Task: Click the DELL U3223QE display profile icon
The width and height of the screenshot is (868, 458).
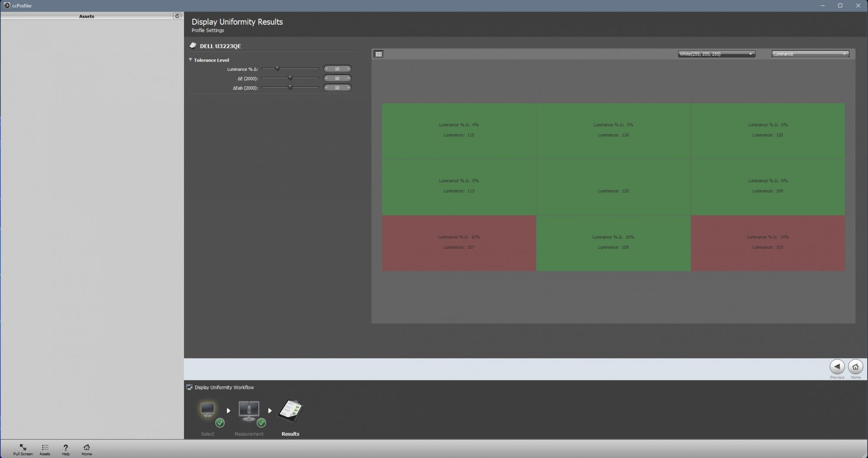Action: click(193, 46)
